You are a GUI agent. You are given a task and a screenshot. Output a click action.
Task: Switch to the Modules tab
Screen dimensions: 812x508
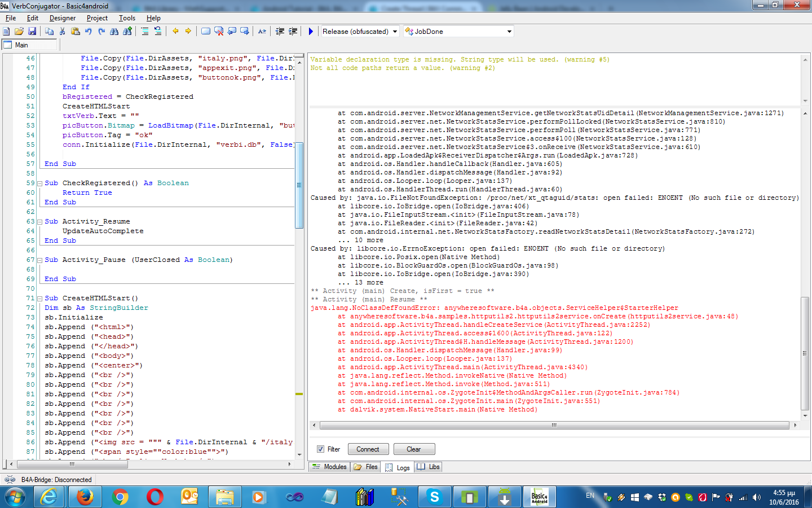click(329, 467)
